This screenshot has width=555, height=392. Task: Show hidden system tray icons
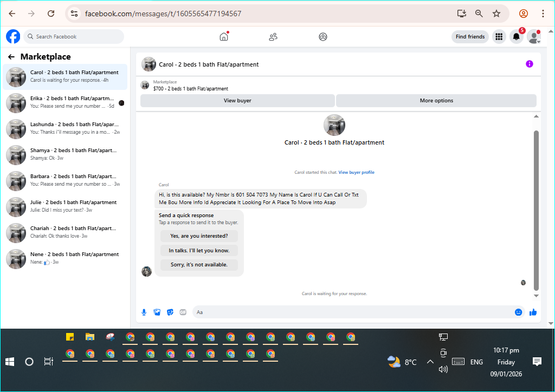[430, 362]
